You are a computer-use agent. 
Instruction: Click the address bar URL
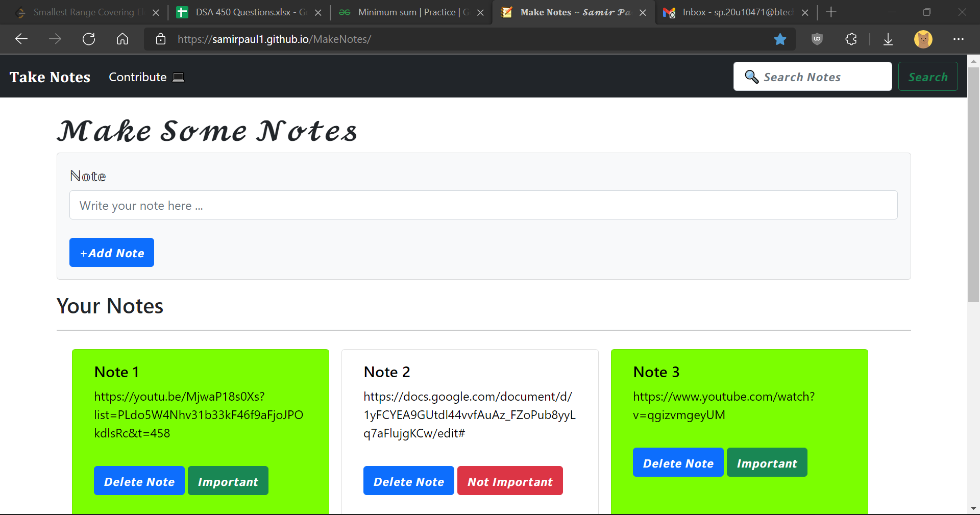point(274,39)
